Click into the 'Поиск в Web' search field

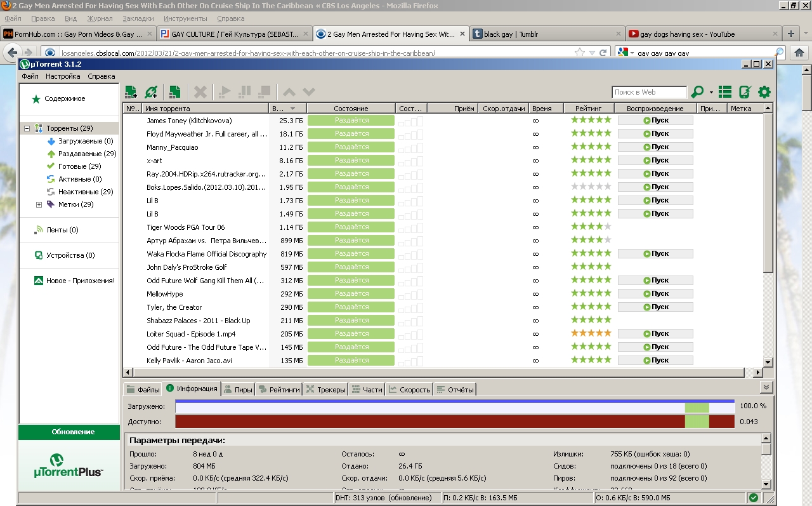649,92
